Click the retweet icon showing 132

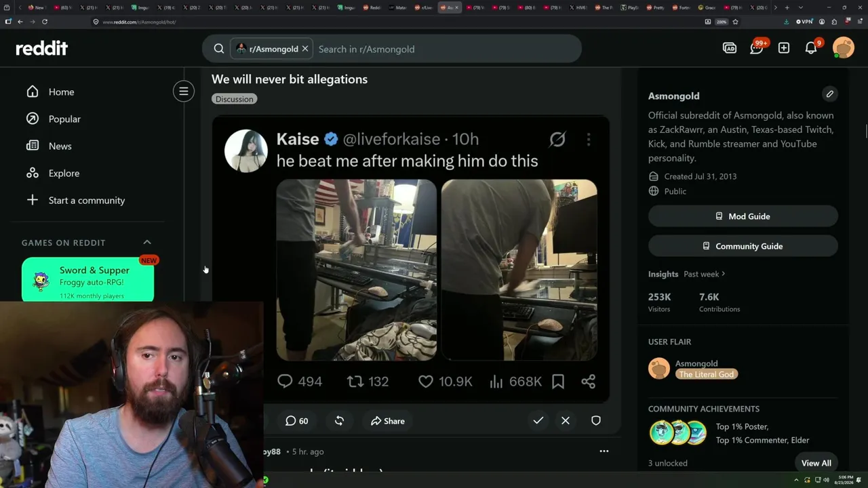tap(355, 382)
